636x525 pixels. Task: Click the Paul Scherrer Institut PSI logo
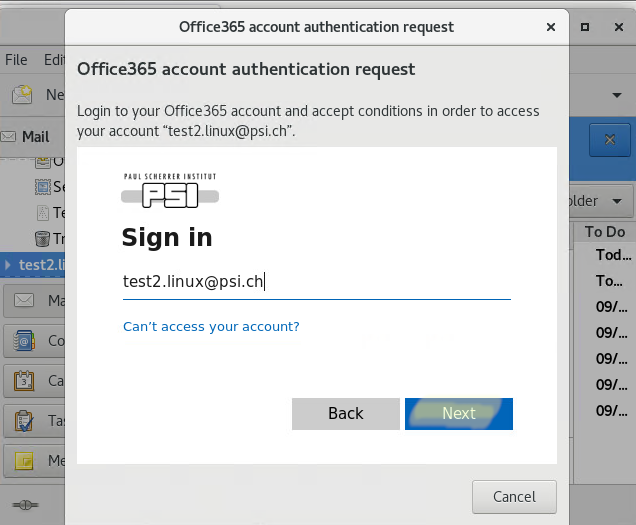pyautogui.click(x=170, y=190)
